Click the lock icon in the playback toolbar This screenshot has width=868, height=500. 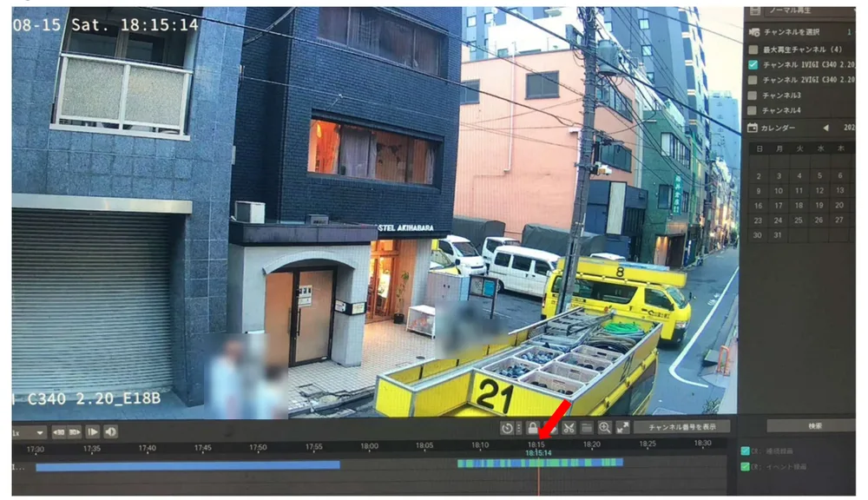[x=532, y=428]
